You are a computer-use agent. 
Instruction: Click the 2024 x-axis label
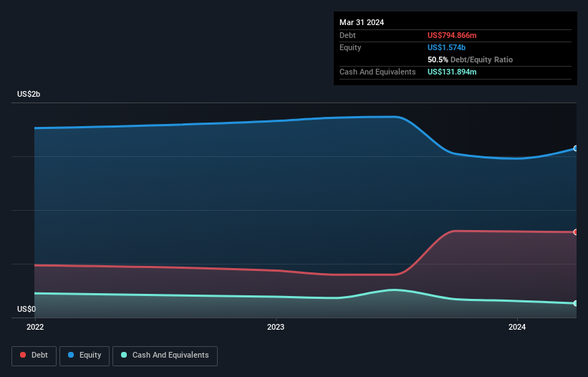click(517, 327)
